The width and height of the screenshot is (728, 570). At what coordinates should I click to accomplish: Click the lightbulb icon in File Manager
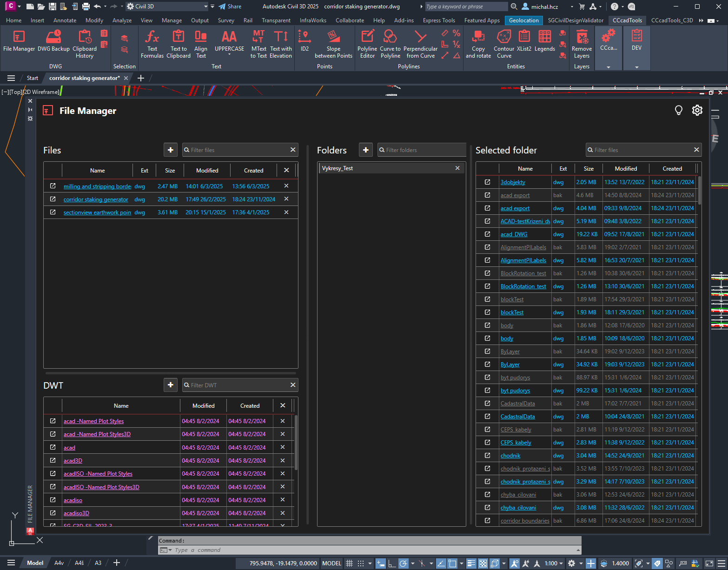tap(678, 110)
